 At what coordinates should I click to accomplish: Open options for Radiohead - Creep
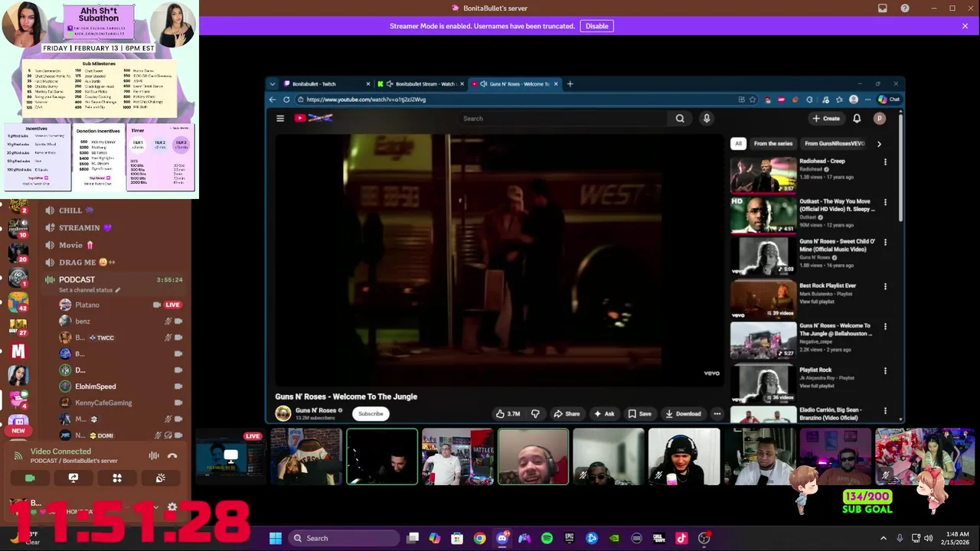[x=885, y=162]
